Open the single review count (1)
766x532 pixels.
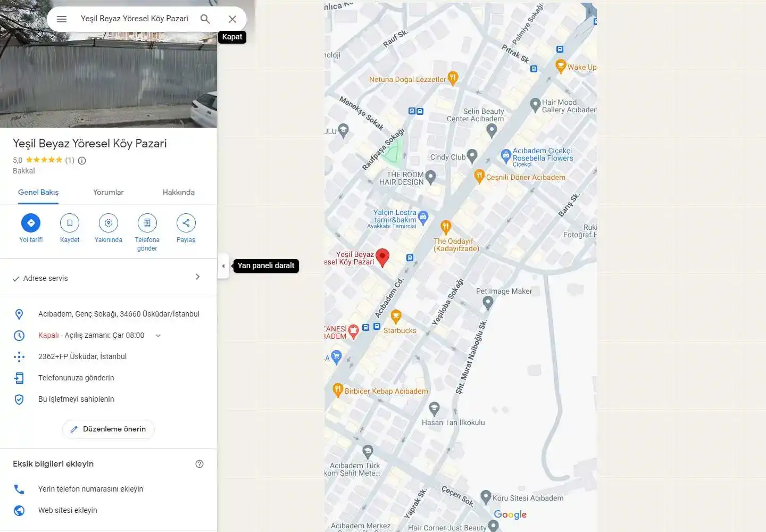coord(70,160)
